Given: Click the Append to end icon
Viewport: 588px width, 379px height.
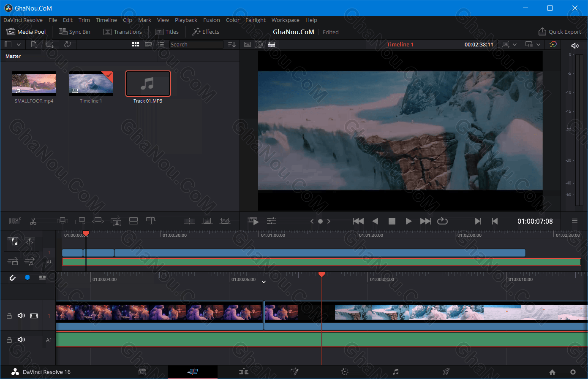Looking at the screenshot, I should [x=80, y=221].
